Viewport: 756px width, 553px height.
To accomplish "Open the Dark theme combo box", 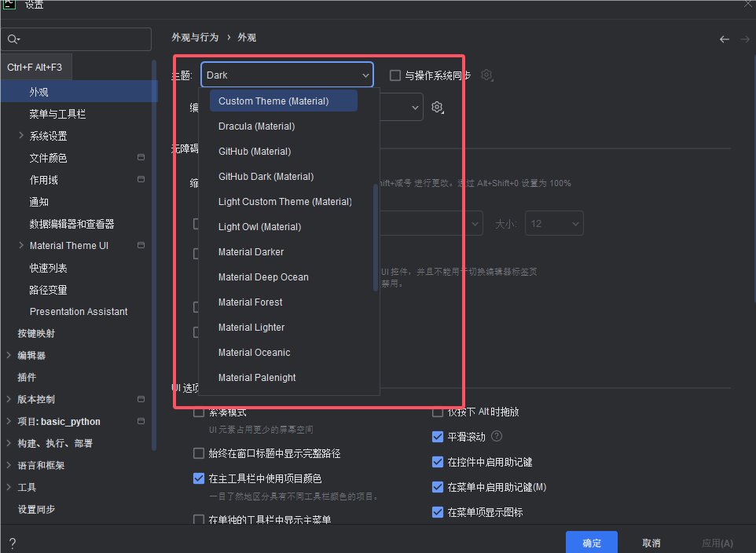I will tap(288, 75).
